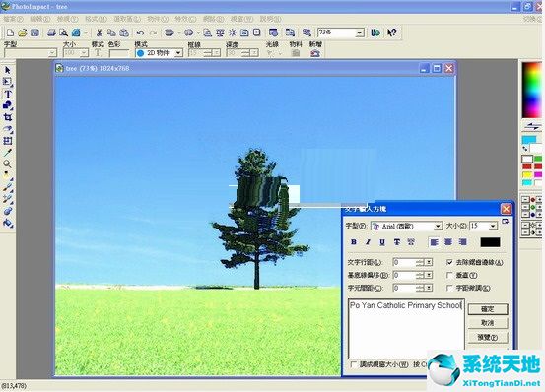Click the Print Preview magnifier icon

(64, 33)
